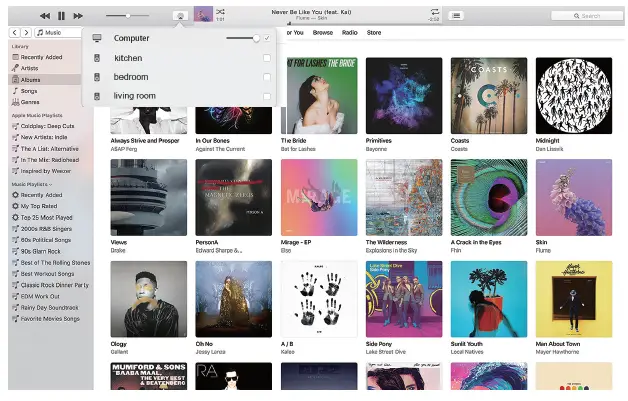The height and width of the screenshot is (401, 628).
Task: Open Recently Added smart playlist gear icon
Action: click(16, 195)
